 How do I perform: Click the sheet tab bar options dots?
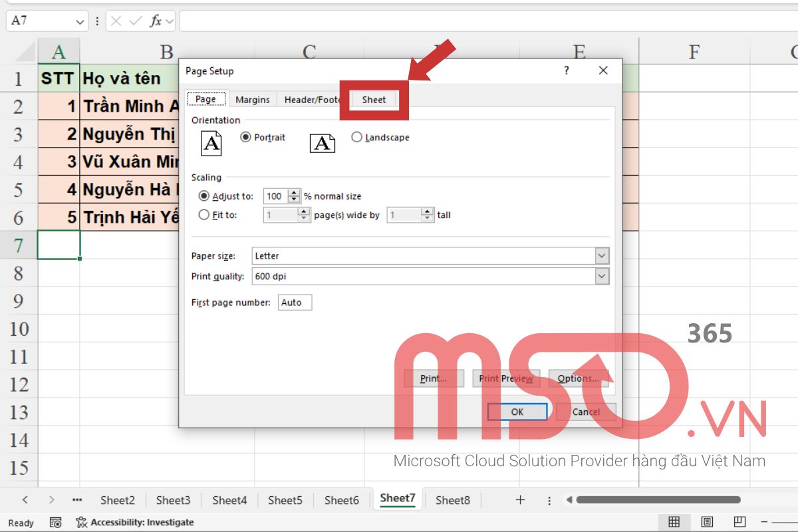click(x=549, y=500)
